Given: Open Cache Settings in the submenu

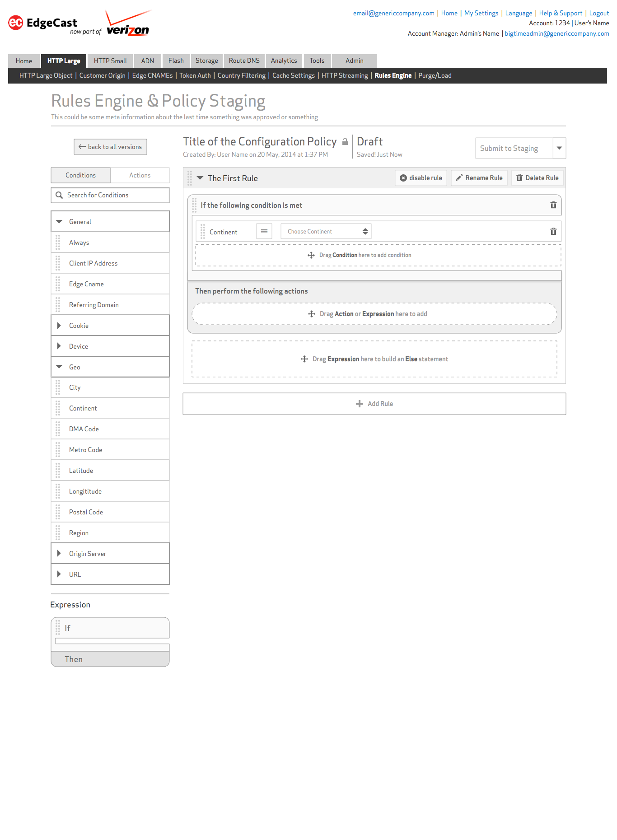Looking at the screenshot, I should (x=294, y=75).
